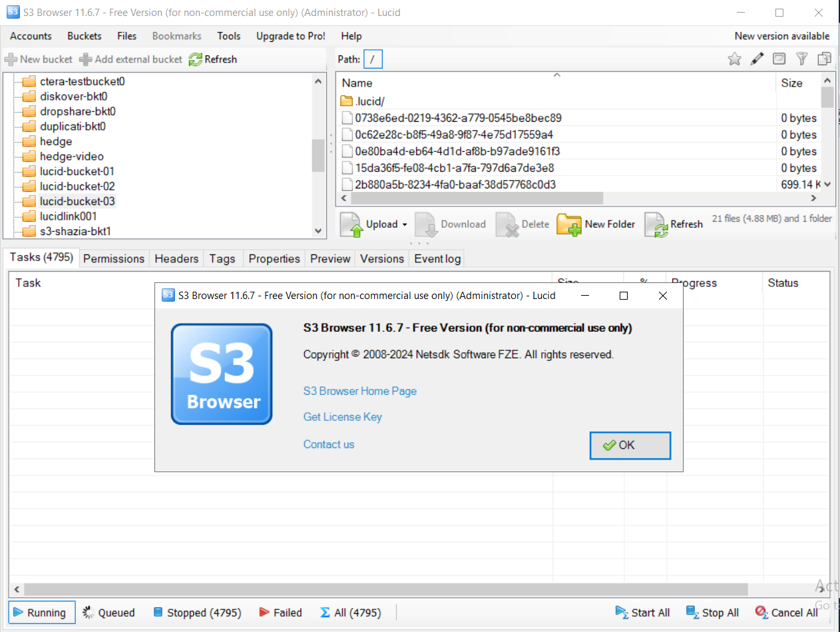Image resolution: width=840 pixels, height=632 pixels.
Task: Click the S3 Browser logo in About dialog
Action: click(222, 374)
